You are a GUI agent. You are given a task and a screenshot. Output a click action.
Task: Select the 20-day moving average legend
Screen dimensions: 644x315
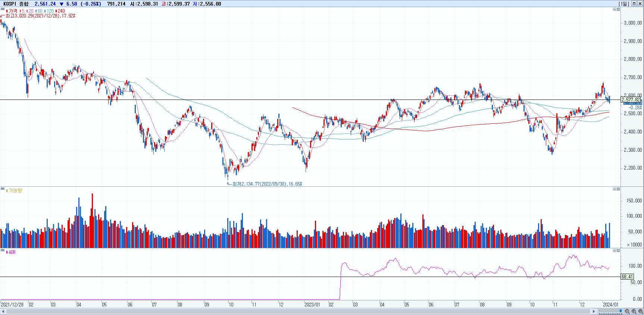(30, 11)
